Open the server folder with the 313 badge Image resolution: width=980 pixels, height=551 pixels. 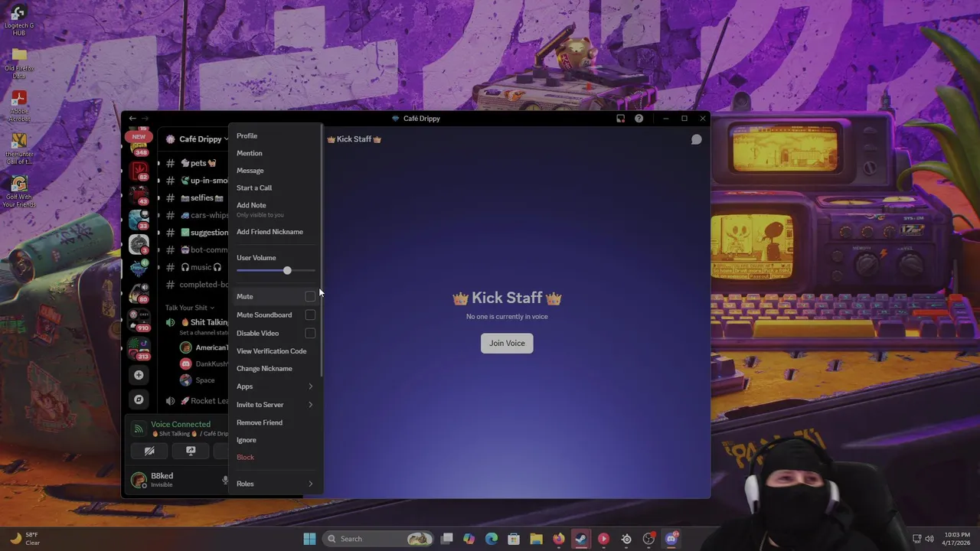tap(139, 348)
